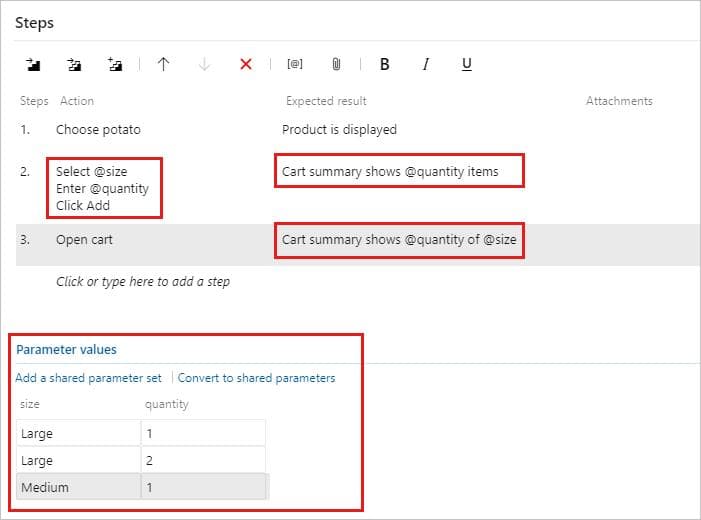The height and width of the screenshot is (520, 701).
Task: Click step number '2.'
Action: (25, 172)
